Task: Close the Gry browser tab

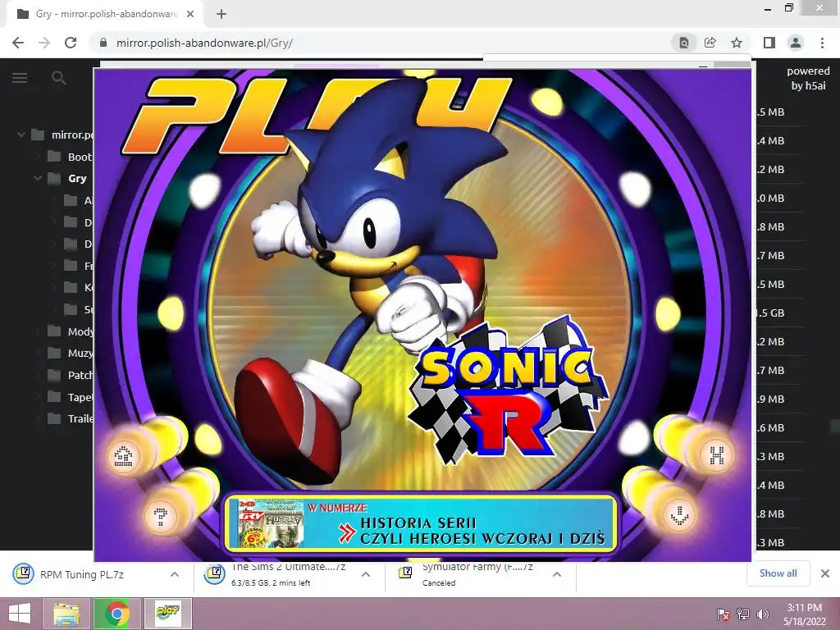Action: pos(190,14)
